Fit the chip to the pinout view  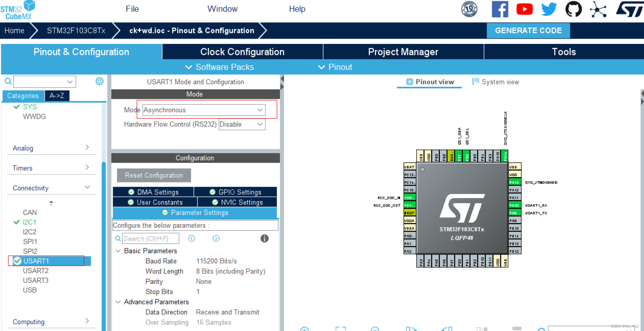point(341,329)
